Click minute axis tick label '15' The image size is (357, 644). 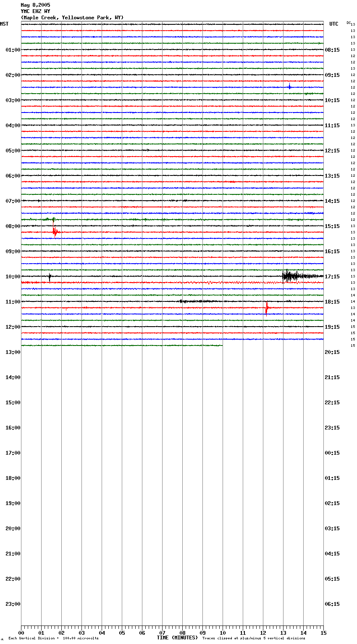[323, 633]
